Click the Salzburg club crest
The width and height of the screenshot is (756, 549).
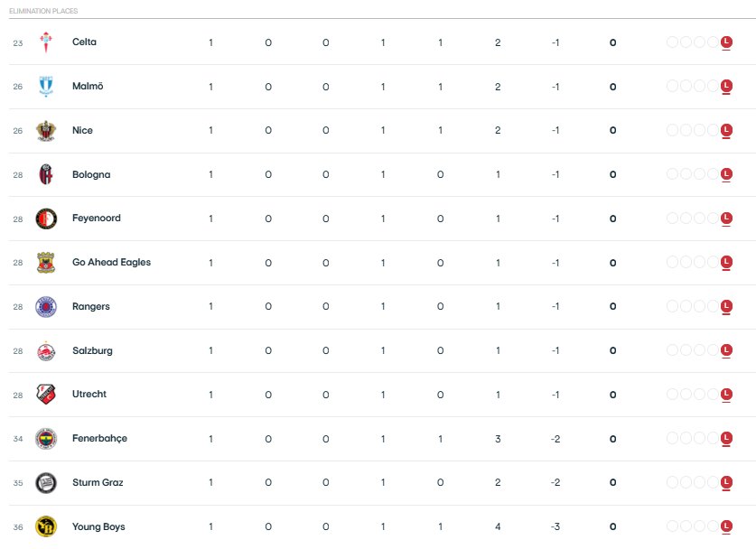click(46, 351)
